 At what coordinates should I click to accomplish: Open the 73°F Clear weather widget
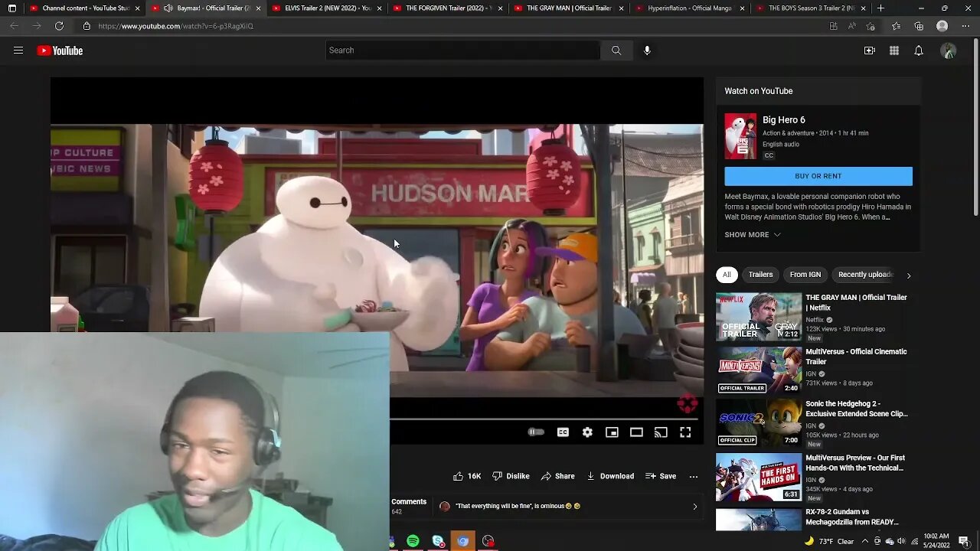click(829, 541)
